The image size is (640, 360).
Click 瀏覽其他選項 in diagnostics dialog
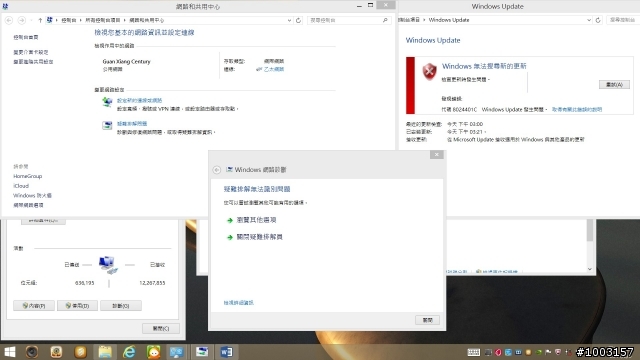[256, 220]
